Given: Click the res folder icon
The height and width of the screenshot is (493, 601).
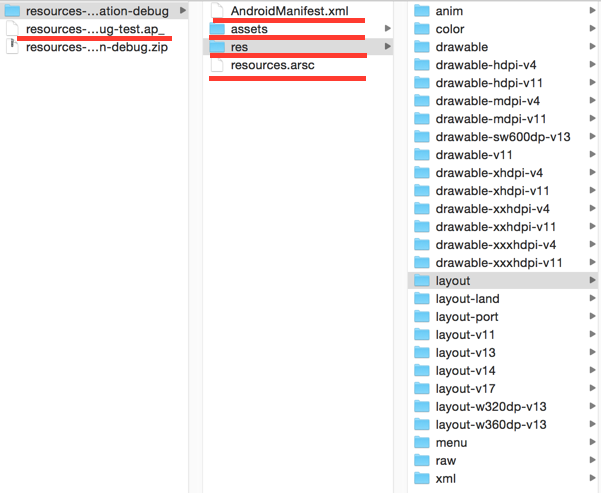Looking at the screenshot, I should pyautogui.click(x=217, y=47).
